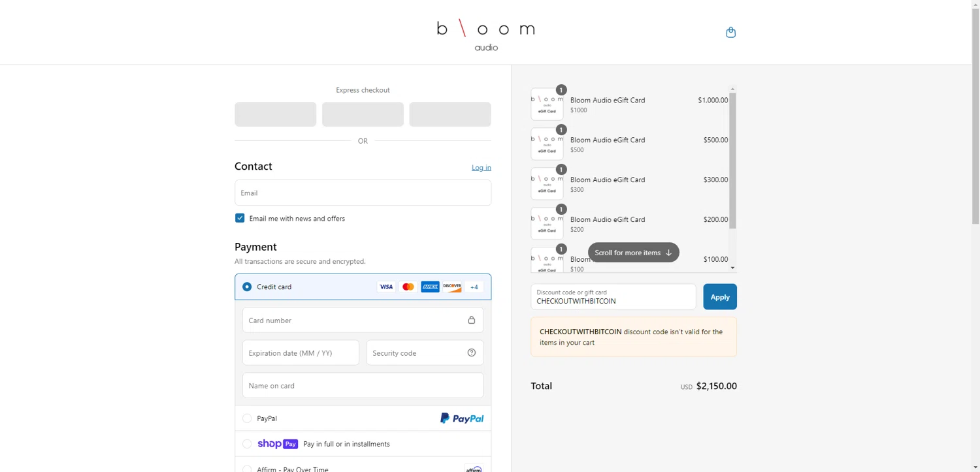The width and height of the screenshot is (980, 472).
Task: Click the $300.00 price text
Action: click(715, 180)
